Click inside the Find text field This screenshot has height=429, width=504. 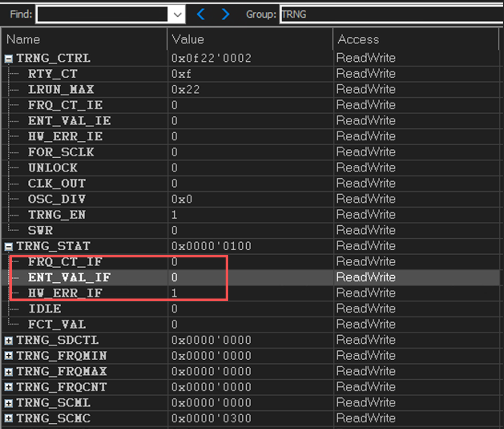(102, 14)
